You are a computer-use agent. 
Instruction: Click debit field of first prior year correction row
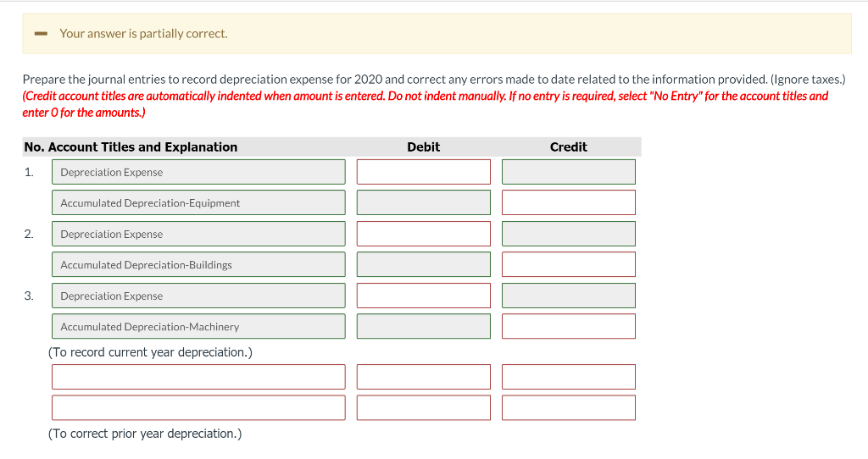[x=424, y=377]
